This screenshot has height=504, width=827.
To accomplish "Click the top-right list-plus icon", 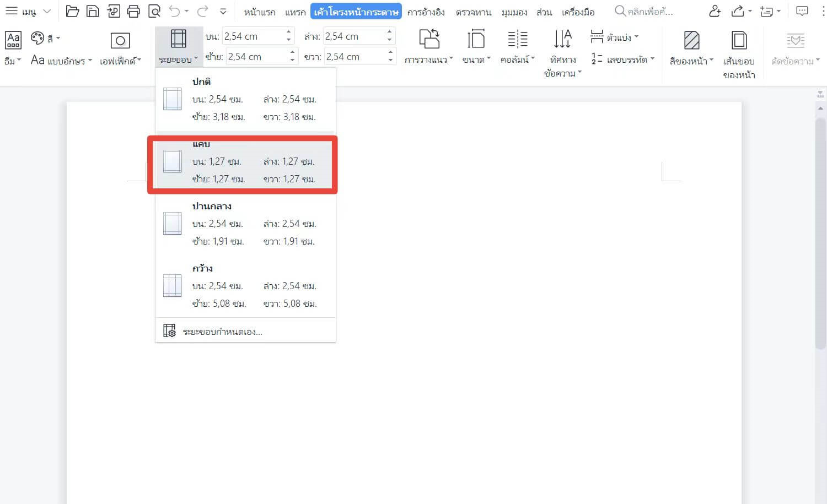I will point(766,11).
